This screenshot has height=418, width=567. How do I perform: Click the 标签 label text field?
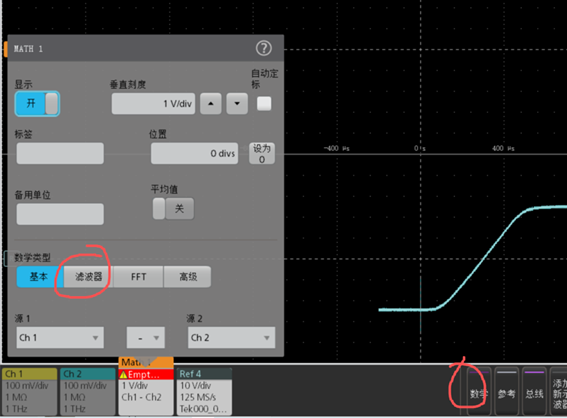(60, 153)
